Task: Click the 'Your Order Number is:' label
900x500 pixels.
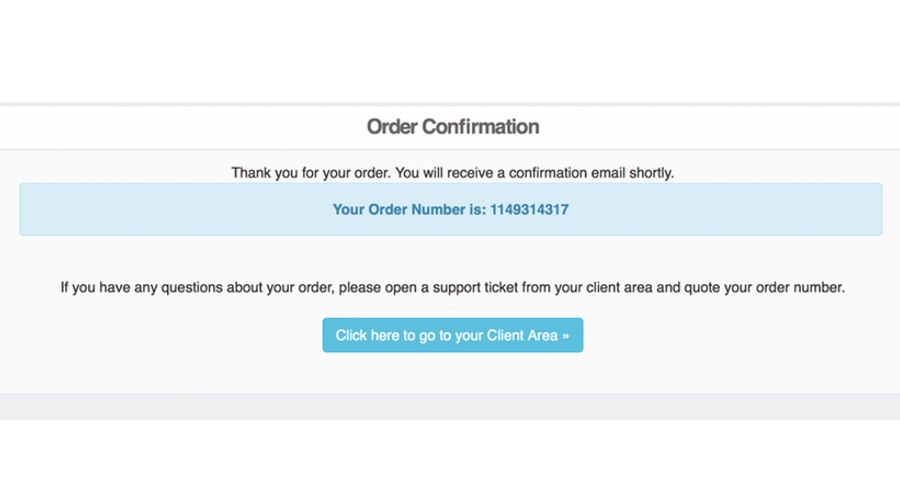Action: pos(409,210)
